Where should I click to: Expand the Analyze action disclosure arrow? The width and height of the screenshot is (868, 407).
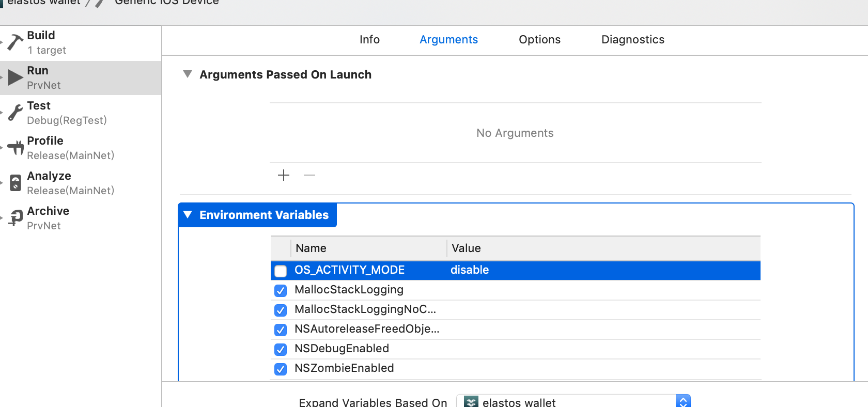click(2, 183)
